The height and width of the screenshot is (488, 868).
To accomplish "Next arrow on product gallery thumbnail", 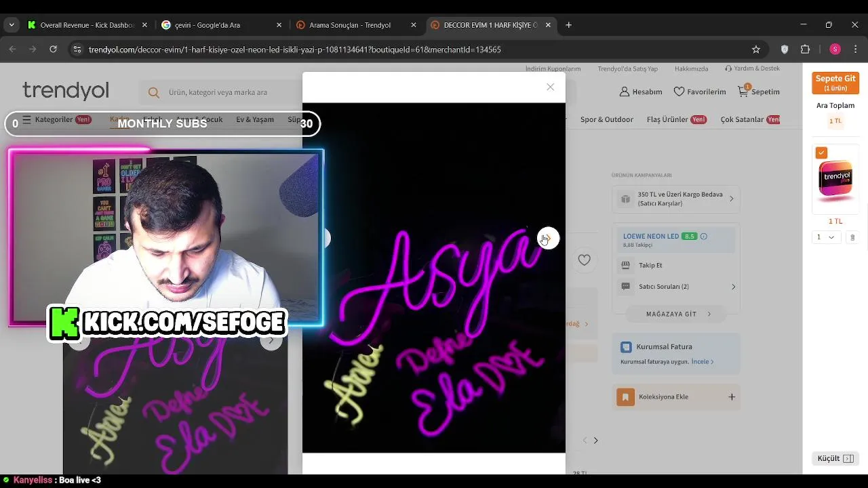I will click(271, 340).
